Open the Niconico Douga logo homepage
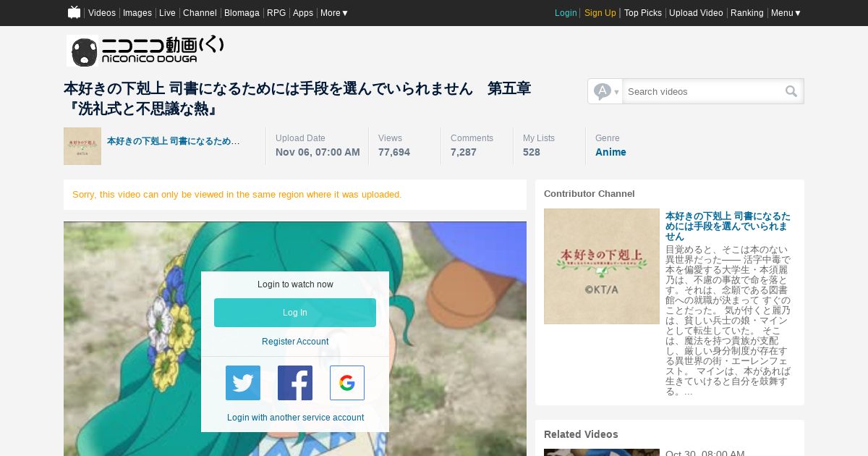 pyautogui.click(x=145, y=51)
